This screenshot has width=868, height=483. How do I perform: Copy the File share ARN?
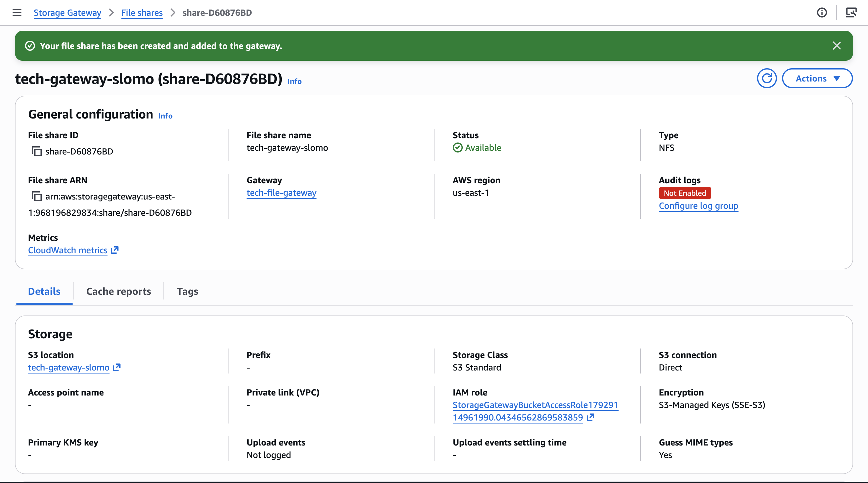tap(36, 196)
